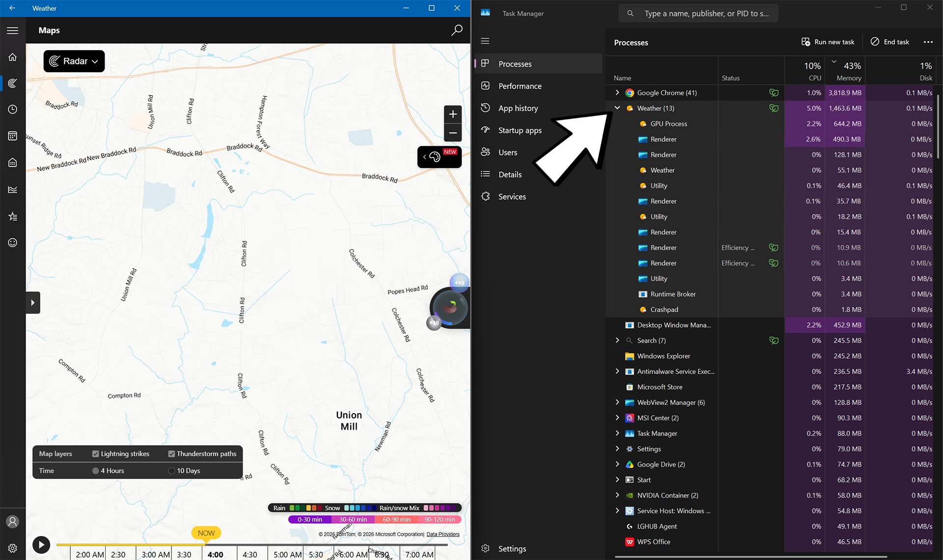Expand the Search (7) process group
Screen dimensions: 943x560
point(617,340)
